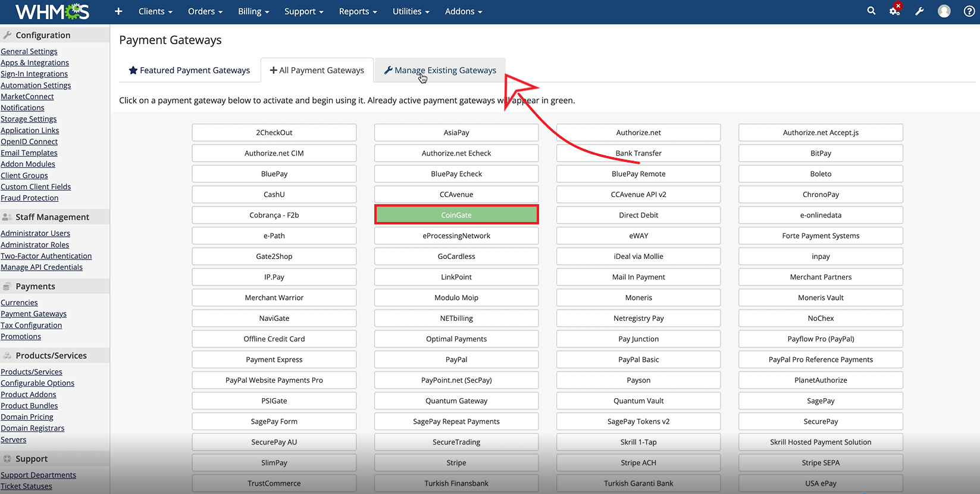This screenshot has height=494, width=980.
Task: Activate Authorize.net Accept.js gateway
Action: (x=821, y=132)
